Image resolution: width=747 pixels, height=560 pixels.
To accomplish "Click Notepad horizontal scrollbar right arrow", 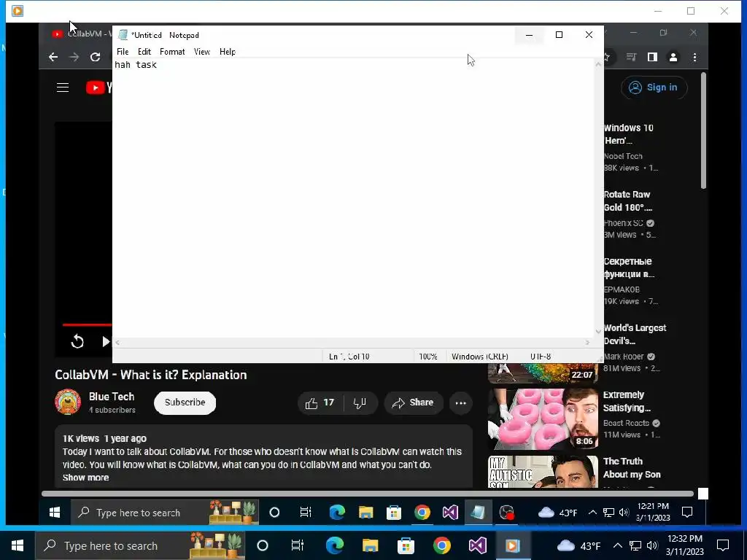I will pyautogui.click(x=587, y=343).
